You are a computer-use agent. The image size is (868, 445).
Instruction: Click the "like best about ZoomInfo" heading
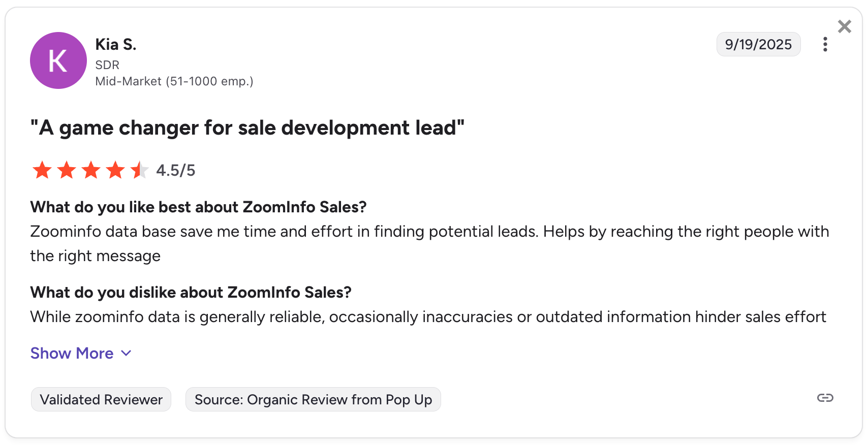198,207
